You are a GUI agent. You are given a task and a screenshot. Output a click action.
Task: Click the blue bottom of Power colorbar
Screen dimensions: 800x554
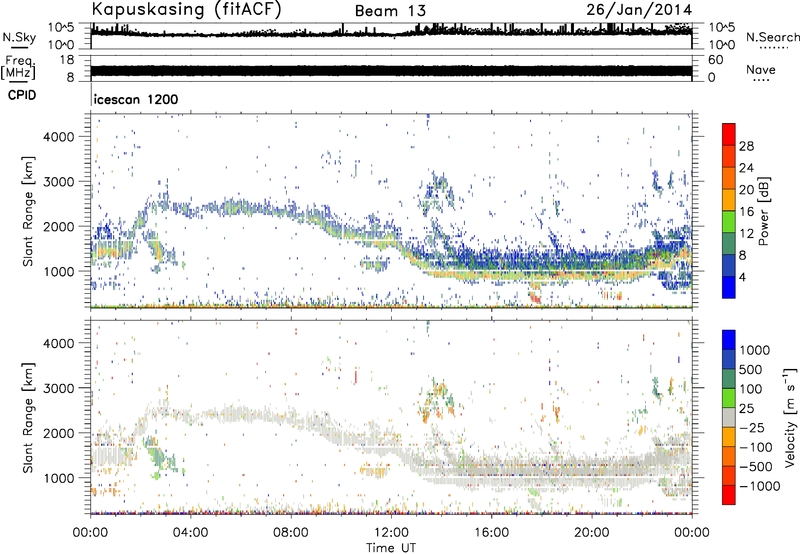(729, 287)
